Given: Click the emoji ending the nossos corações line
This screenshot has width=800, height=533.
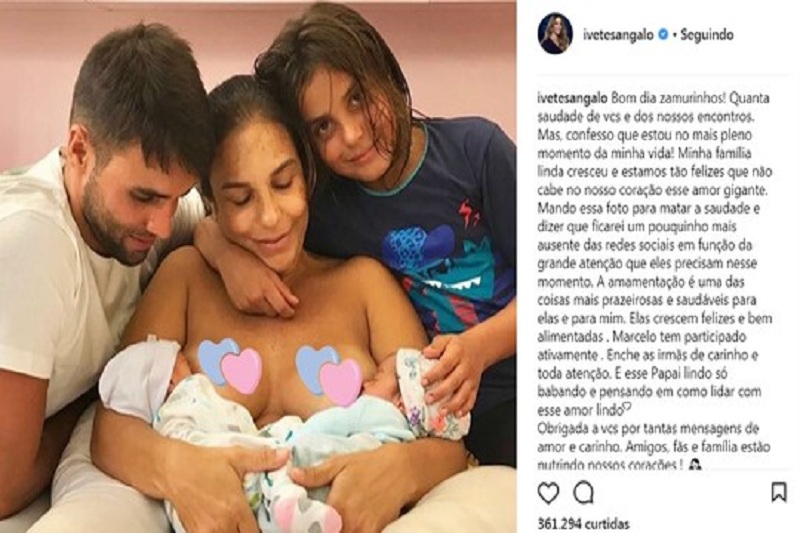Looking at the screenshot, I should pos(695,465).
